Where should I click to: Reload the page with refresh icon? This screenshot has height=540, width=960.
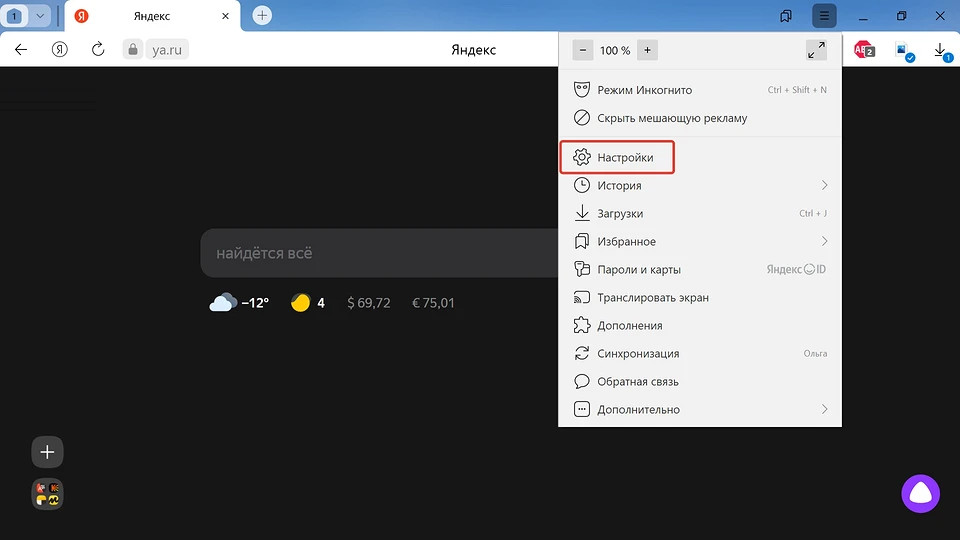click(x=98, y=50)
